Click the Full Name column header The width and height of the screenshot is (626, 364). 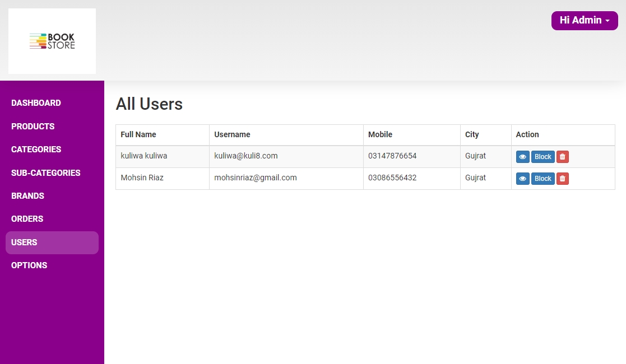coord(138,134)
